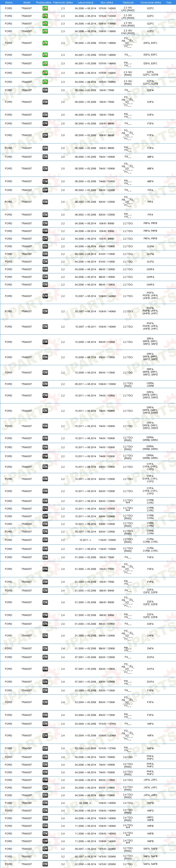This screenshot has width=176, height=868.
Task: Click diesel ON icon in H9FD, H9FB row
Action: coord(45,819)
